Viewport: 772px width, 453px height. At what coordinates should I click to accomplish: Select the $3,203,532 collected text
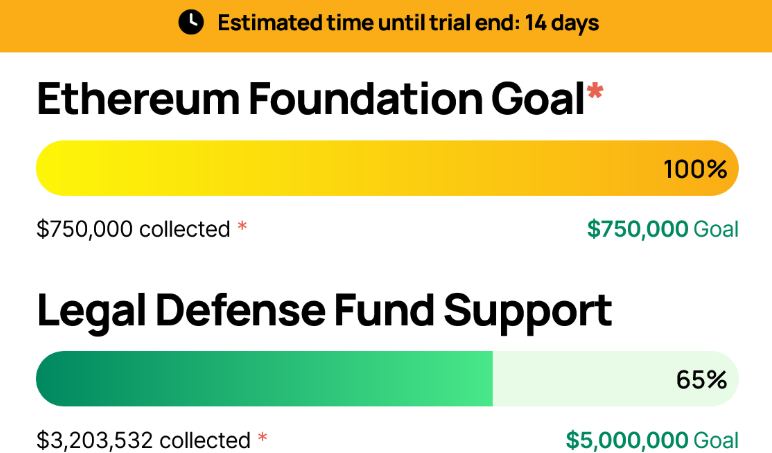[143, 440]
